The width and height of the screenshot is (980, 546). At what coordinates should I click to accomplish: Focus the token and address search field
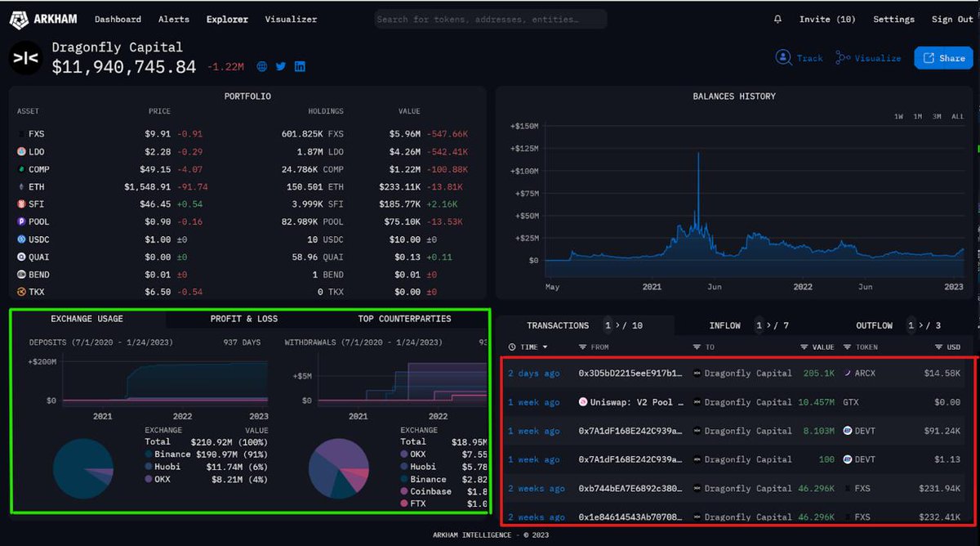point(491,19)
